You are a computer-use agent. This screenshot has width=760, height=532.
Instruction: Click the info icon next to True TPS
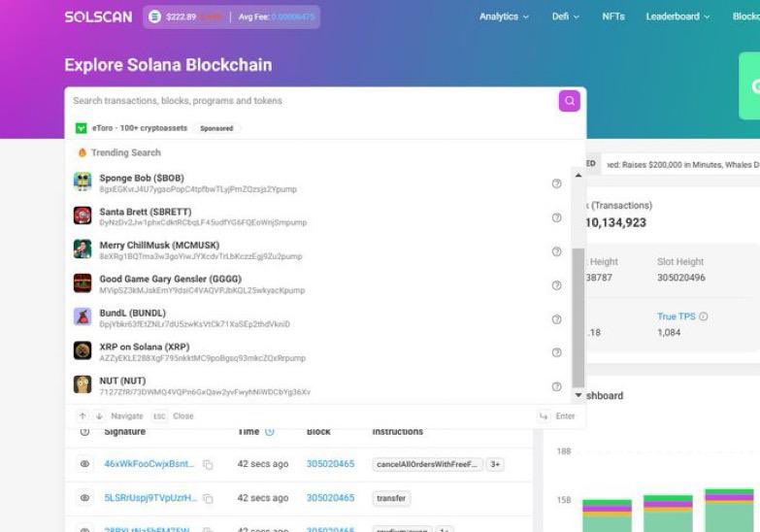704,316
